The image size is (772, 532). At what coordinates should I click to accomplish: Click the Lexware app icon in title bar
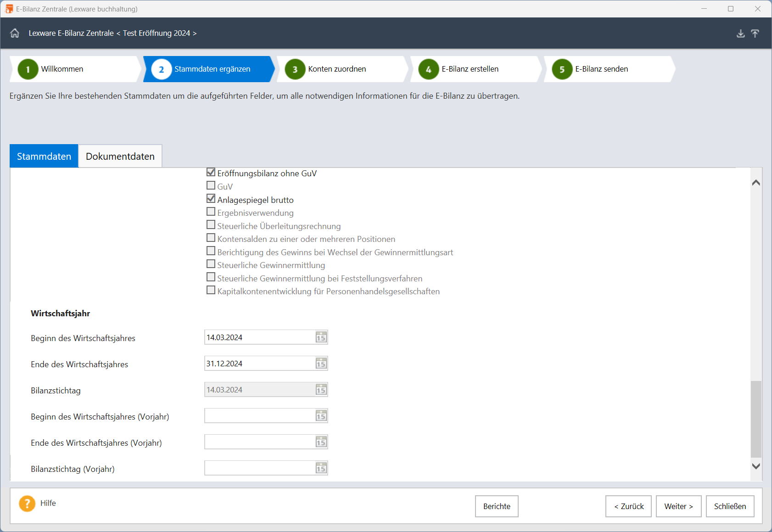point(9,9)
